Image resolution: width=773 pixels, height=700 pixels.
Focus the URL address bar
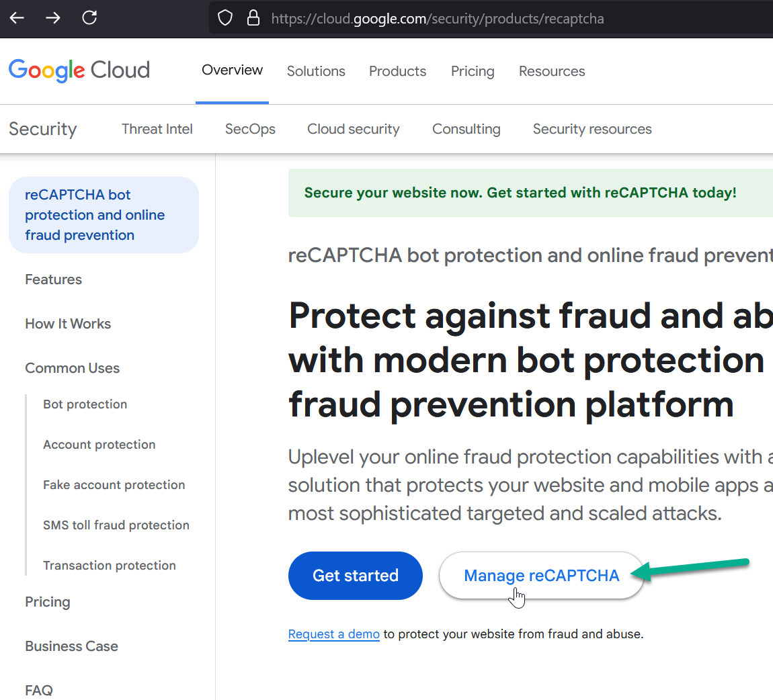[491, 18]
